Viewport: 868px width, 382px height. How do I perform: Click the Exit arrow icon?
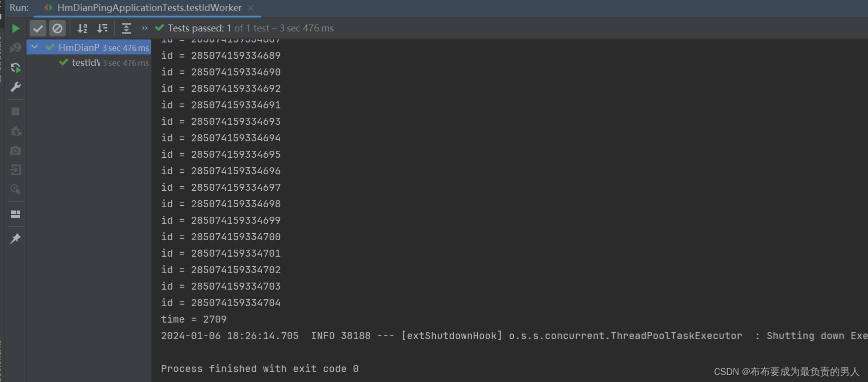[x=15, y=170]
